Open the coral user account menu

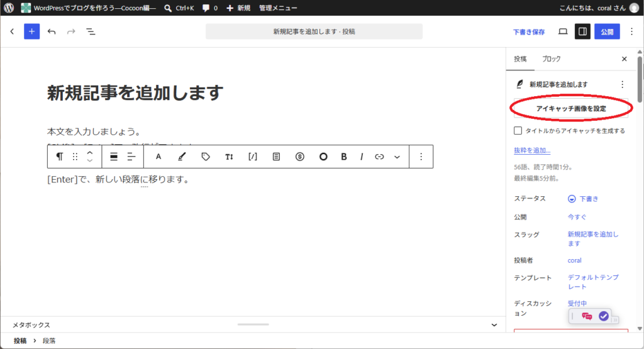tap(599, 8)
